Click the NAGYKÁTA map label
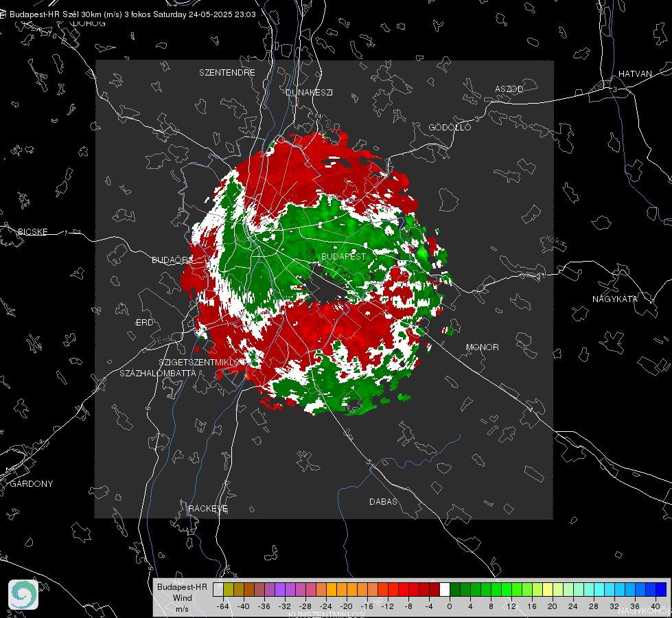672x618 pixels. (x=615, y=299)
